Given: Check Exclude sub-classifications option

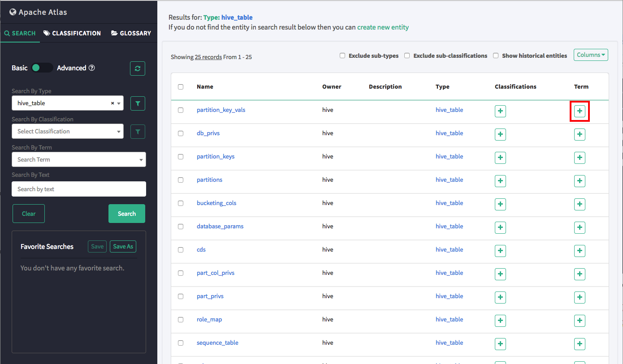Looking at the screenshot, I should (407, 56).
